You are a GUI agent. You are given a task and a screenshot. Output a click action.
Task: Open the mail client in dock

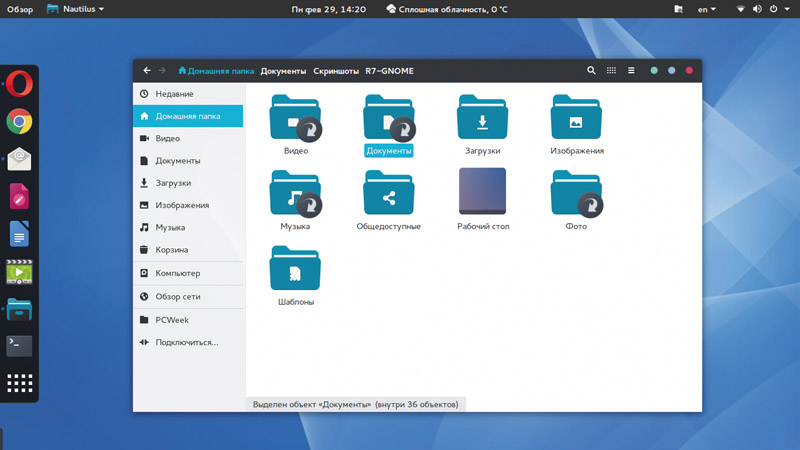[19, 159]
